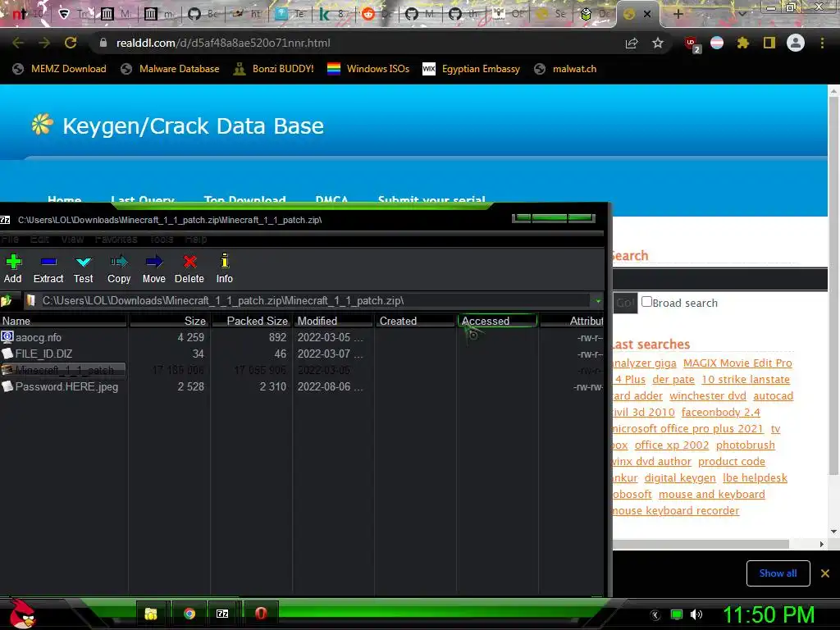Open Chrome's three-dot menu
Viewport: 840px width, 630px height.
822,43
